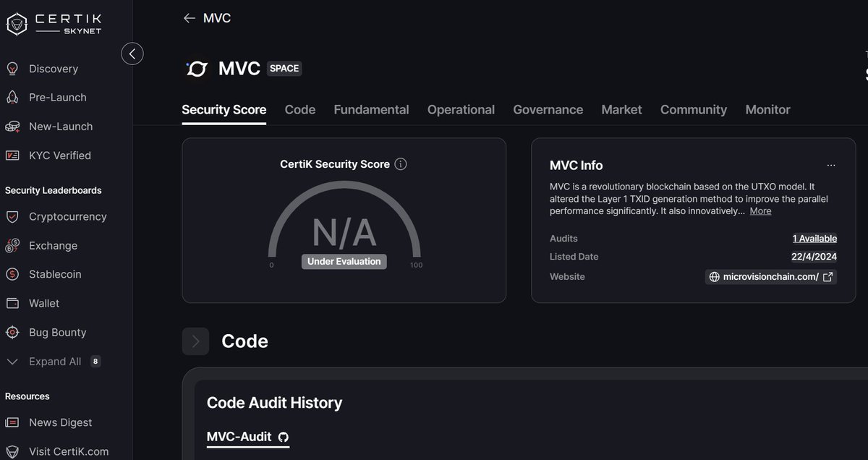Click the external link icon after microvisionchain.com
Image resolution: width=868 pixels, height=460 pixels.
pyautogui.click(x=828, y=277)
